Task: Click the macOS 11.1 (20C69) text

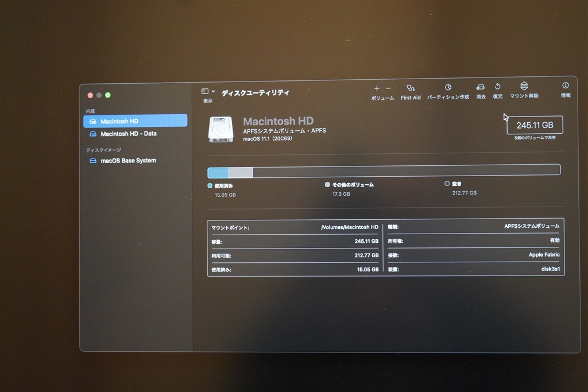Action: tap(268, 139)
